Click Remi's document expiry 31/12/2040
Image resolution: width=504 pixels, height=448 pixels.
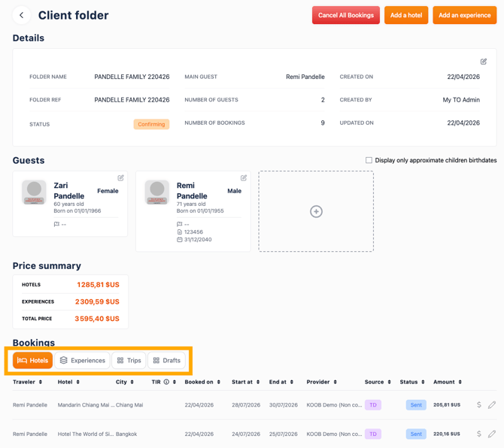(x=198, y=240)
